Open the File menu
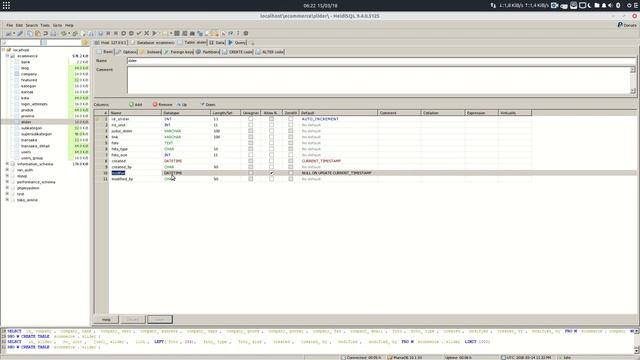The width and height of the screenshot is (640, 360). (9, 25)
